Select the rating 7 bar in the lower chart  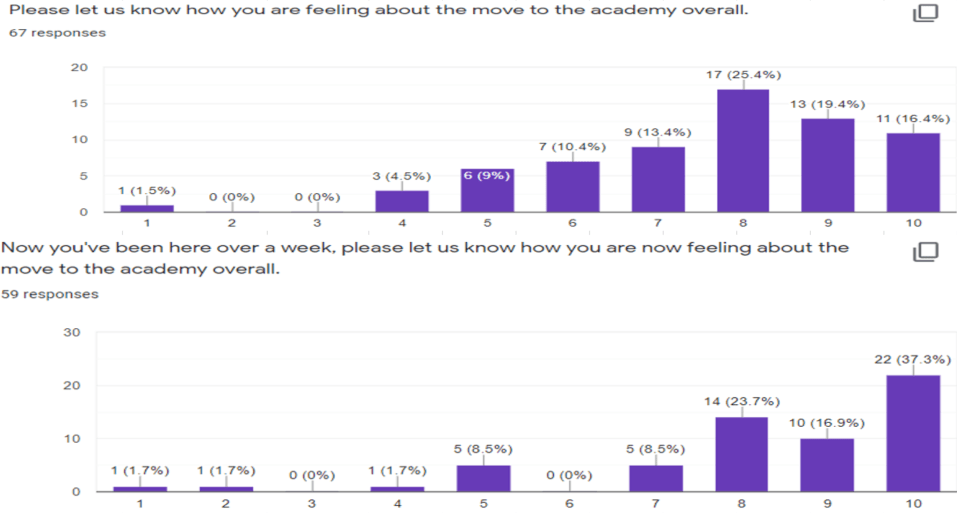coord(657,478)
